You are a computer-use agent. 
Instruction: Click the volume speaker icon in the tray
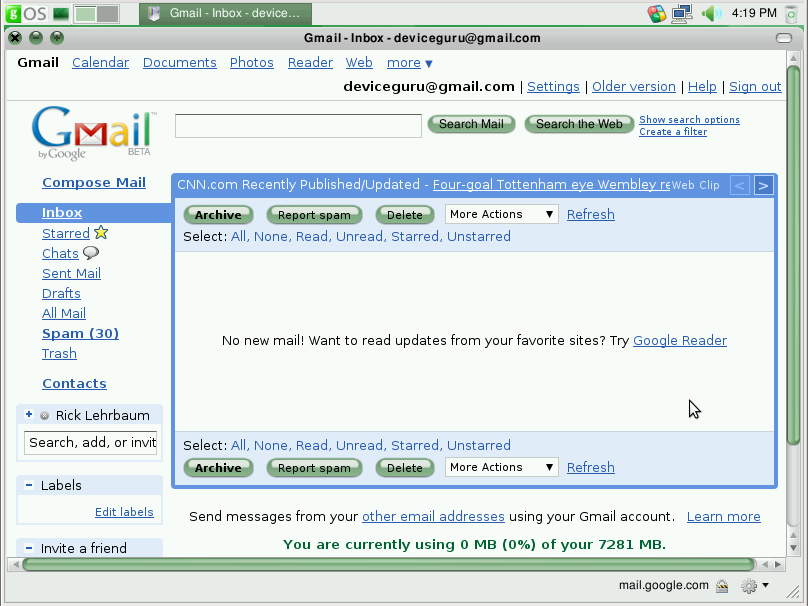711,13
